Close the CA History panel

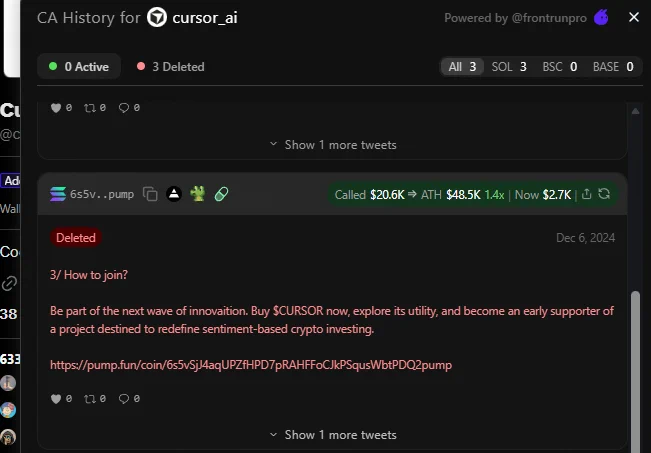pos(634,17)
